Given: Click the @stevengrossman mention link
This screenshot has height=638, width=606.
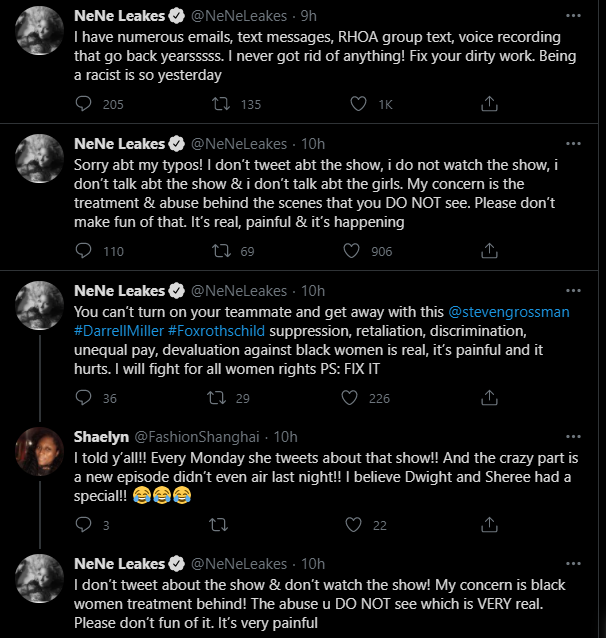Looking at the screenshot, I should pos(509,312).
